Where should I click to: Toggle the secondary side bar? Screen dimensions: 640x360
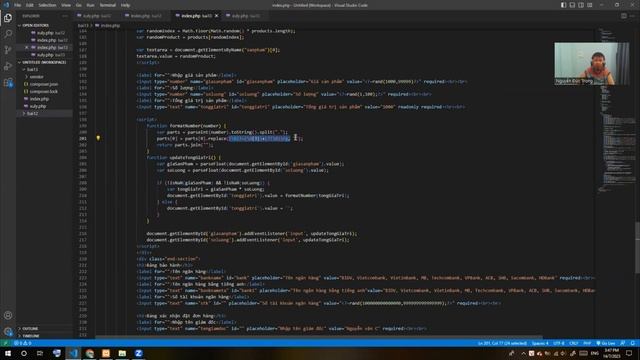[581, 5]
